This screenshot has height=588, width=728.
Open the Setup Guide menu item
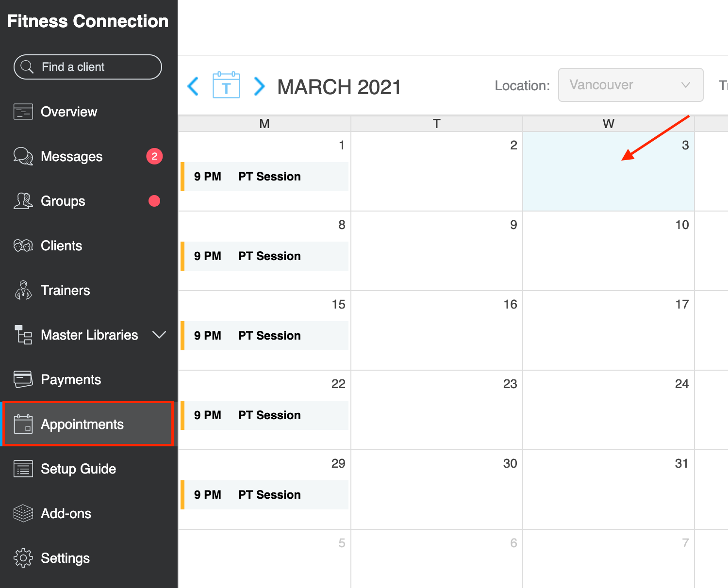coord(89,469)
